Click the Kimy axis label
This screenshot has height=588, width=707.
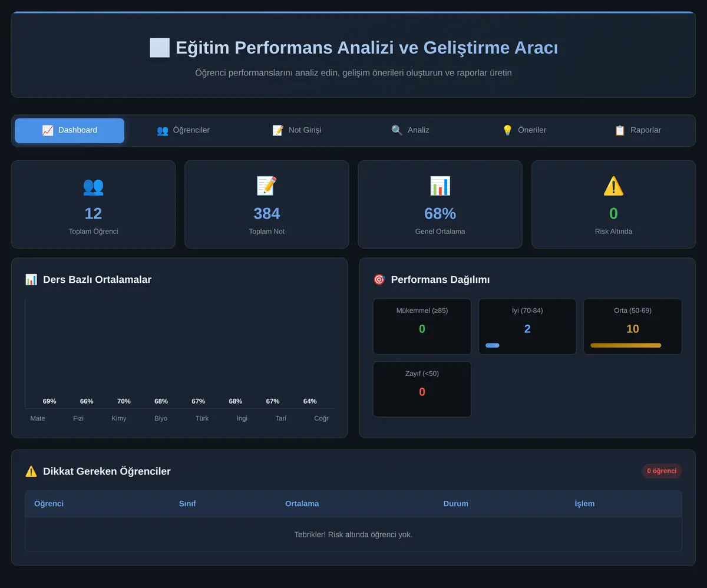119,418
